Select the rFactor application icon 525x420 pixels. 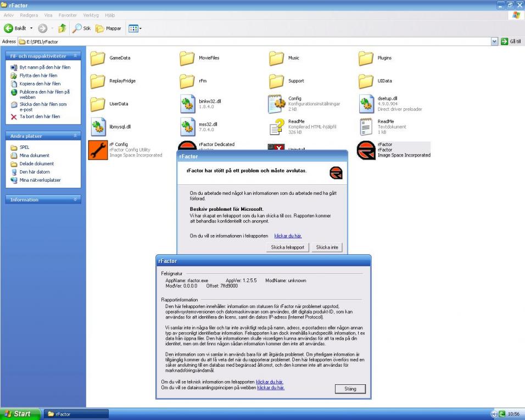366,149
